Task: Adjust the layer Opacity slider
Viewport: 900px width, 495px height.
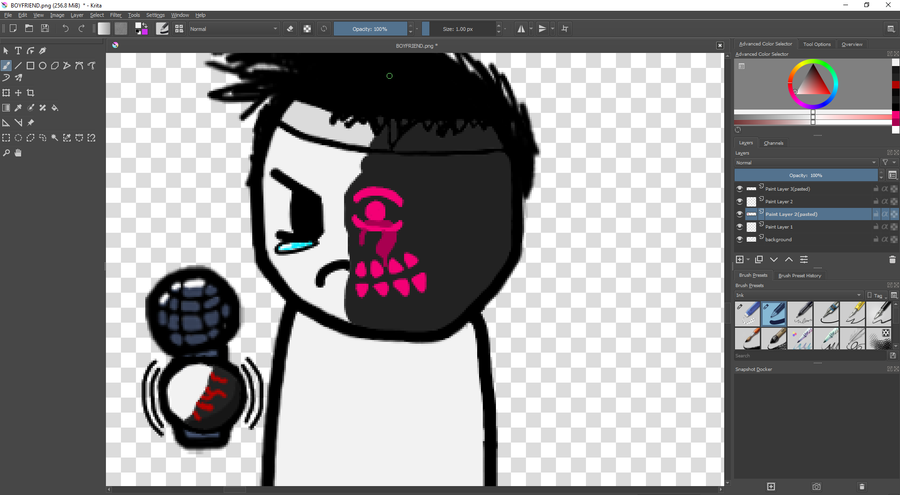Action: coord(806,175)
